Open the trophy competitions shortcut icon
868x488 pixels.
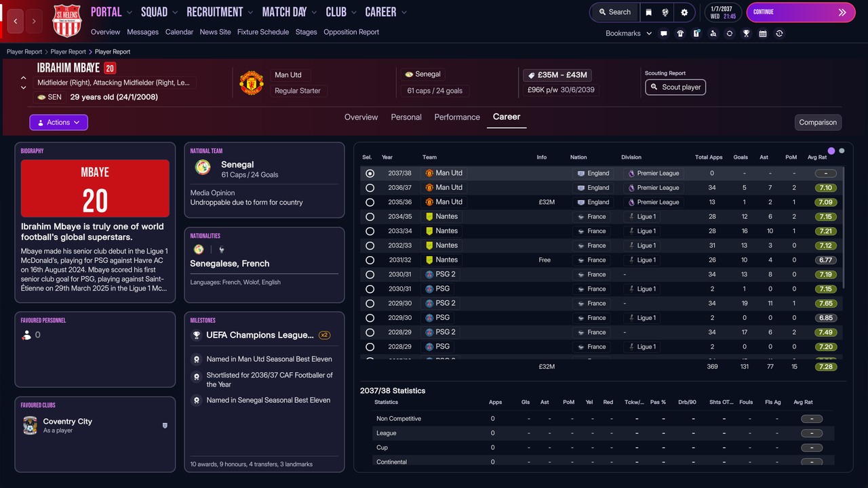point(746,33)
